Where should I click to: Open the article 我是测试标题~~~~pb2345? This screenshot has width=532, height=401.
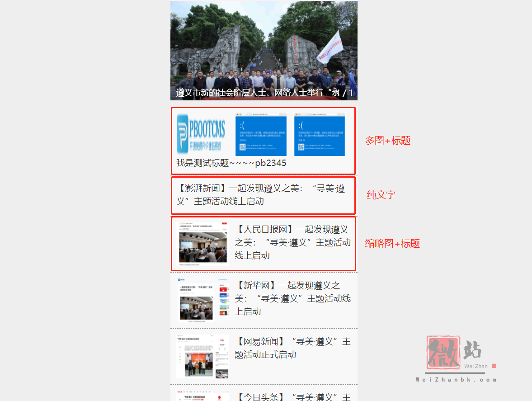pos(231,162)
